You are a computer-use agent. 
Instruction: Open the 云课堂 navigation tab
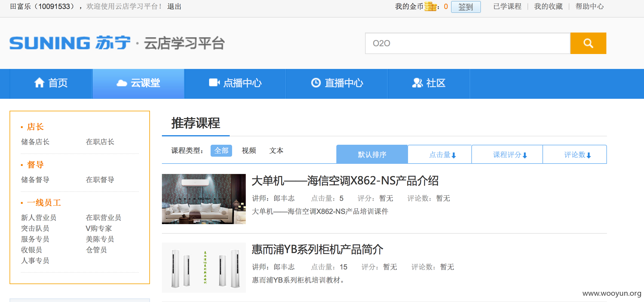(x=138, y=84)
